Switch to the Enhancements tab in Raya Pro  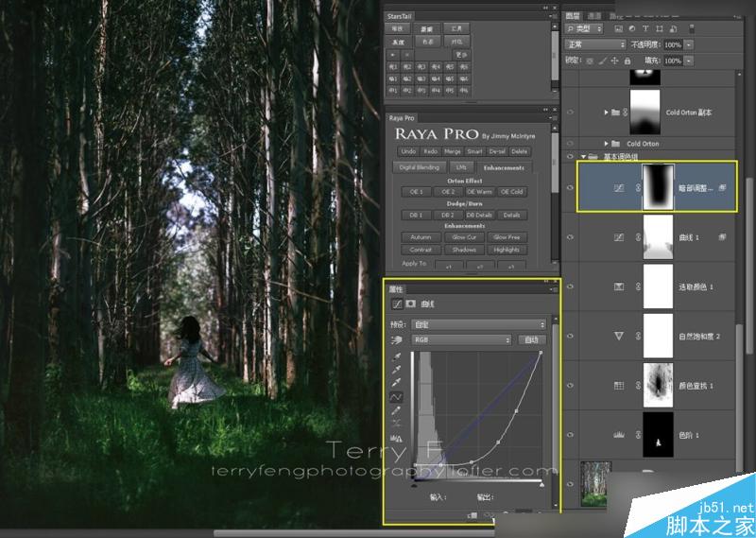[504, 168]
